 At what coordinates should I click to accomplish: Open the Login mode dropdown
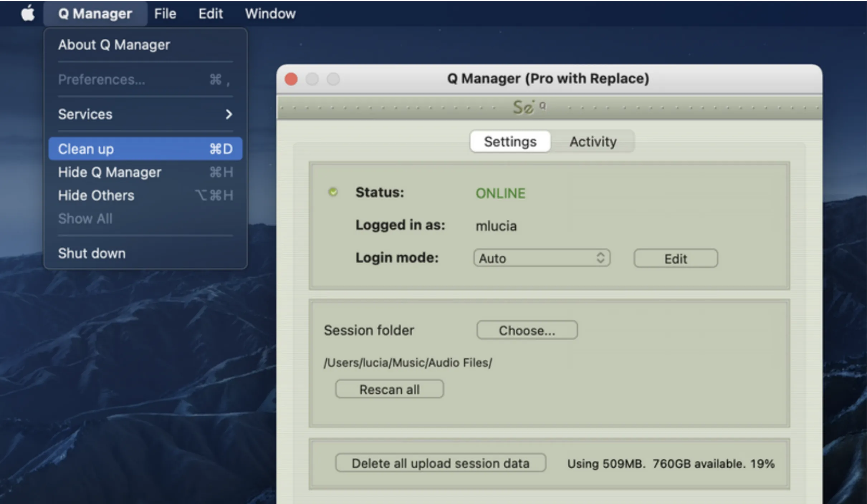click(542, 258)
